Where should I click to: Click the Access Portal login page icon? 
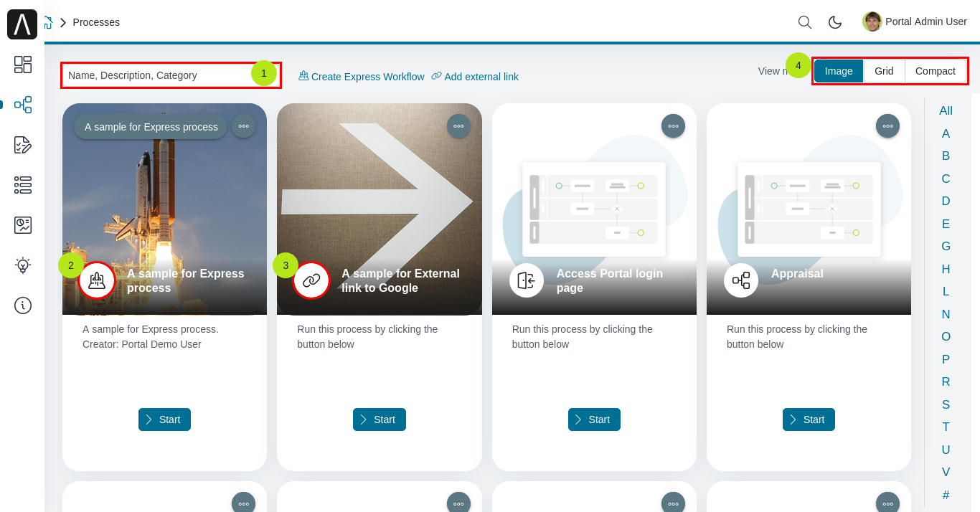tap(527, 280)
